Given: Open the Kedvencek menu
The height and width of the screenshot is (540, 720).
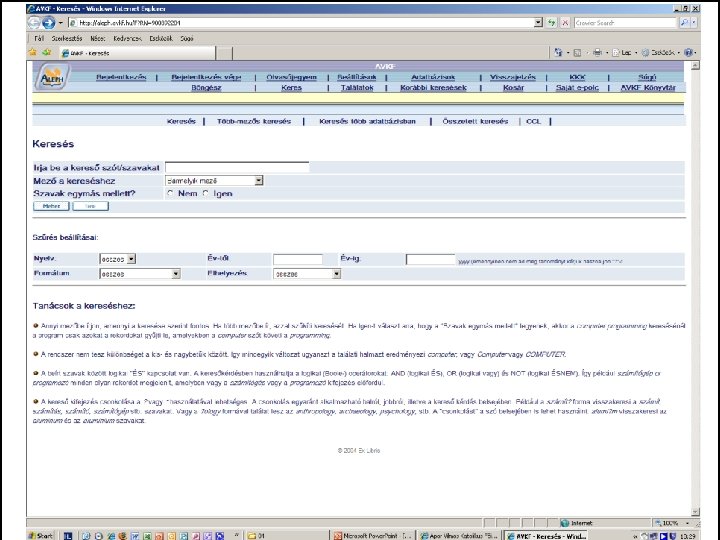Looking at the screenshot, I should coord(128,39).
